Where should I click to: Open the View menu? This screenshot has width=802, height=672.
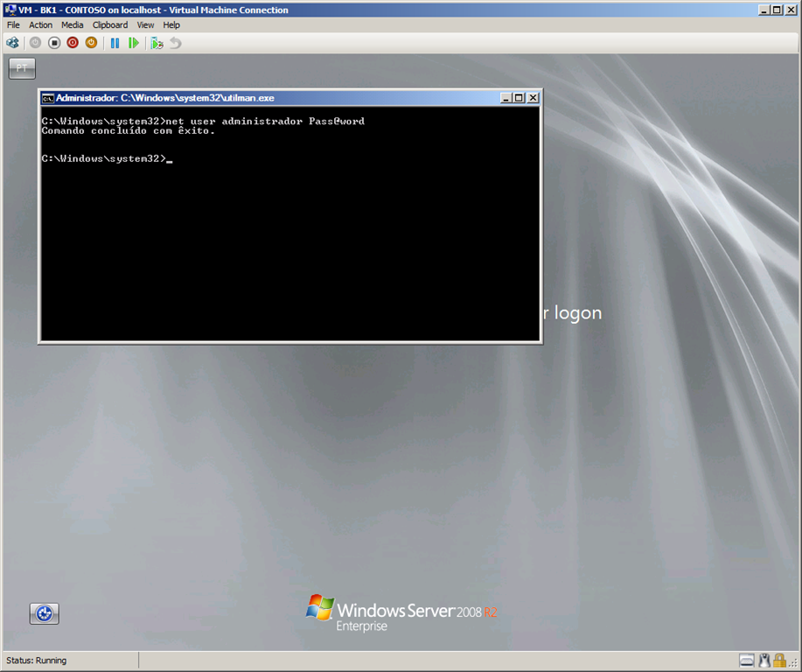coord(145,24)
